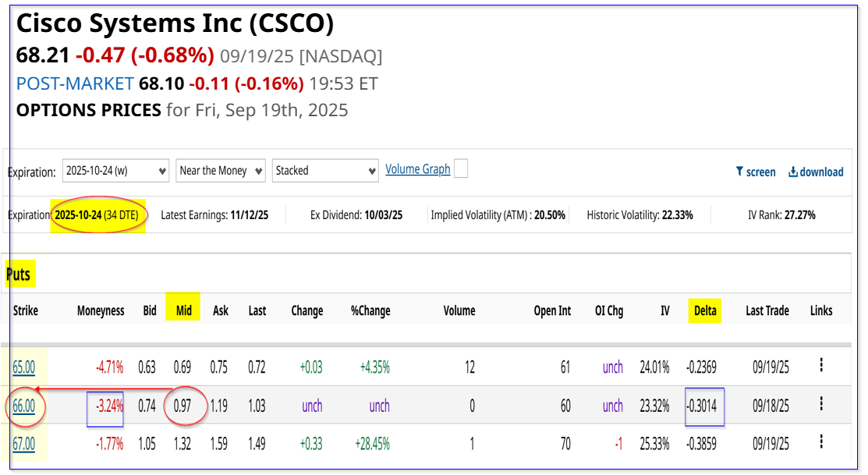Image resolution: width=868 pixels, height=475 pixels.
Task: Sort by the OI Chg column header
Action: (x=609, y=310)
